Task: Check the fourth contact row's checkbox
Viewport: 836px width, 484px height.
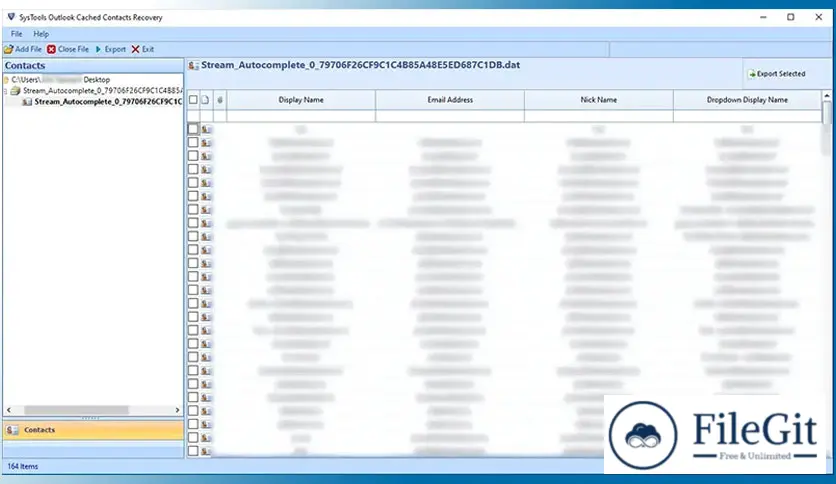Action: (x=193, y=169)
